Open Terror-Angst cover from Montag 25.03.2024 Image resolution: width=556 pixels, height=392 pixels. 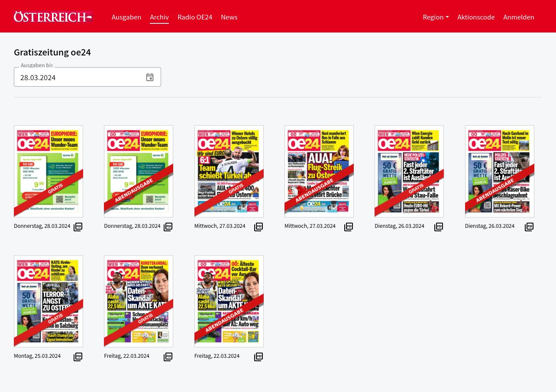point(48,301)
